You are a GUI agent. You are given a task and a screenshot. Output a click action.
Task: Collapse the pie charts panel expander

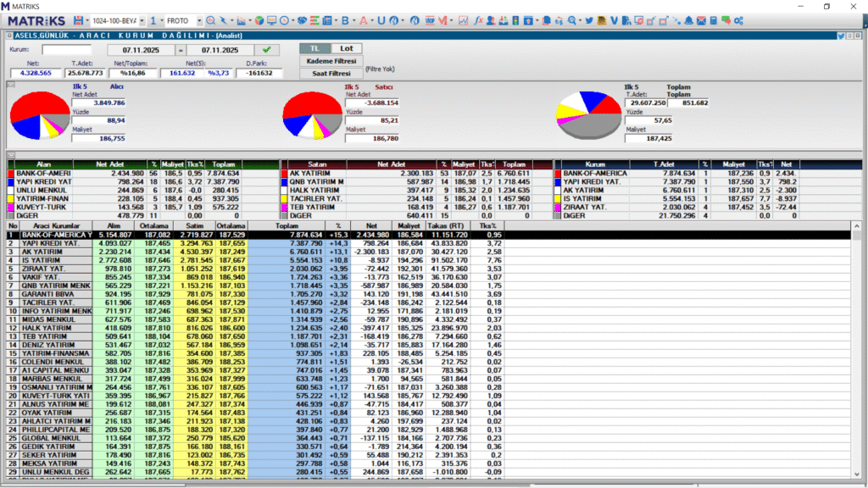click(x=11, y=84)
